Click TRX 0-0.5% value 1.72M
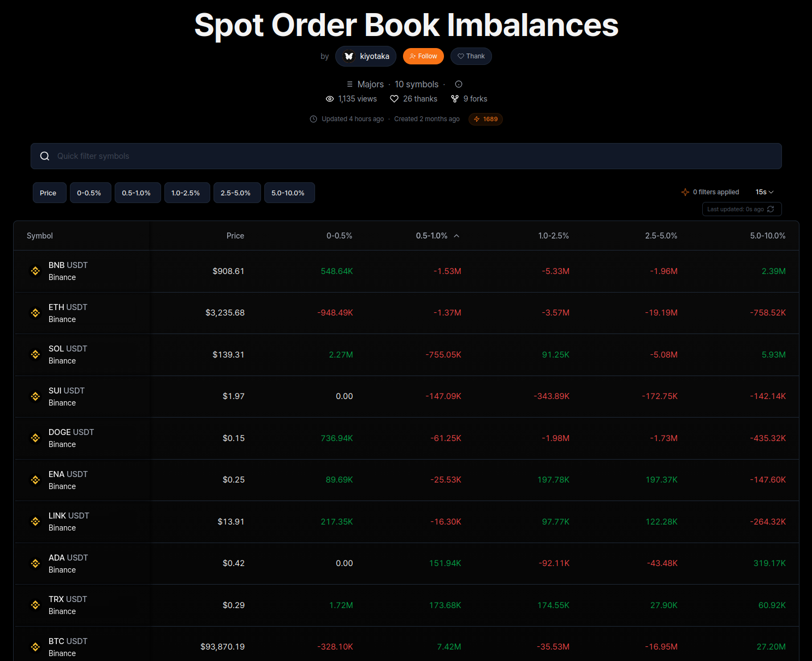The height and width of the screenshot is (661, 812). (341, 605)
